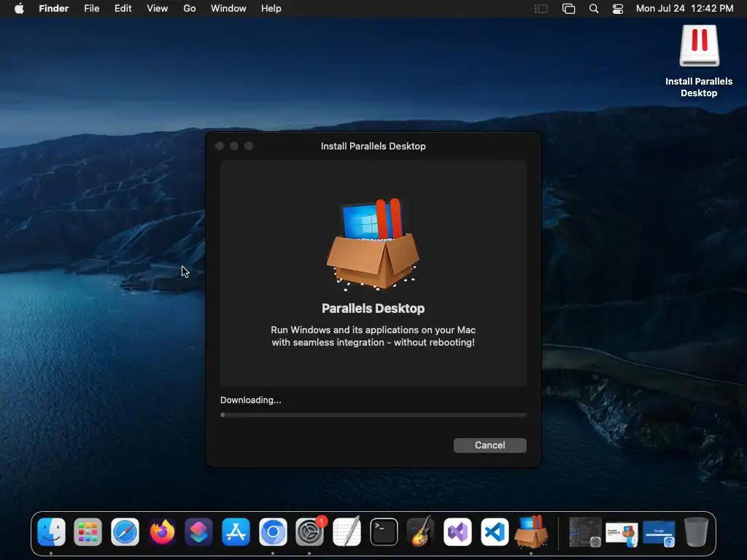Open Finder from the dock
747x560 pixels.
click(52, 532)
